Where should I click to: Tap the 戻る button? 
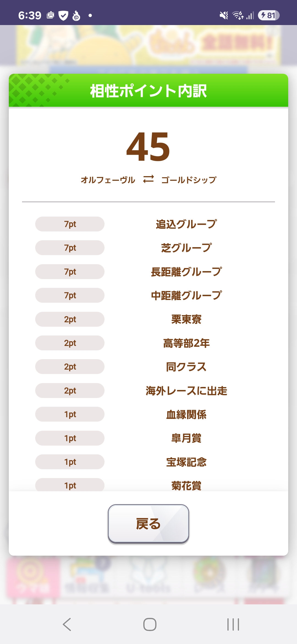point(148,524)
